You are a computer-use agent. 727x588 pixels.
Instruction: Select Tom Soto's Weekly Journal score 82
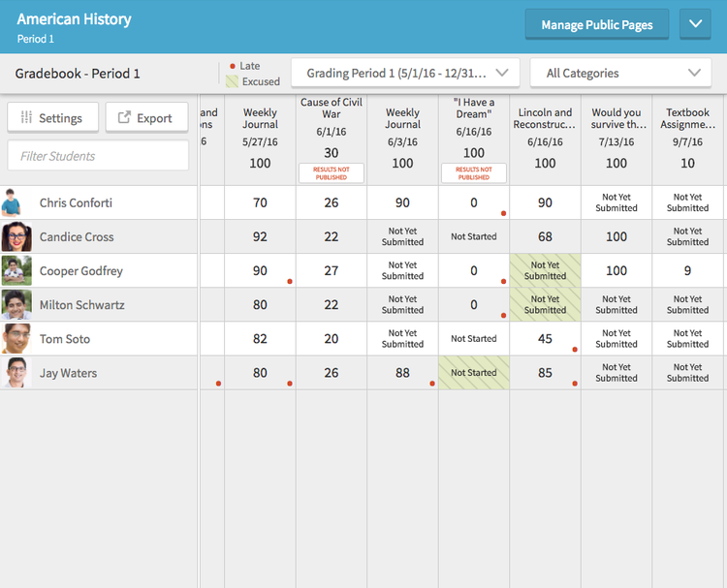click(x=260, y=339)
